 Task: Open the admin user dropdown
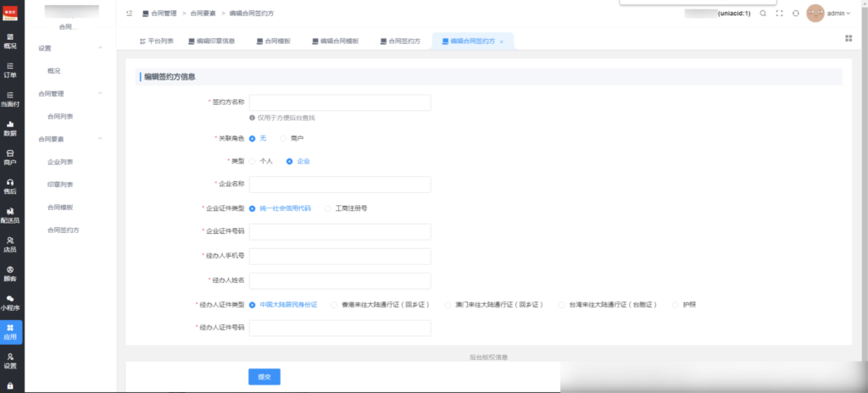(x=839, y=14)
